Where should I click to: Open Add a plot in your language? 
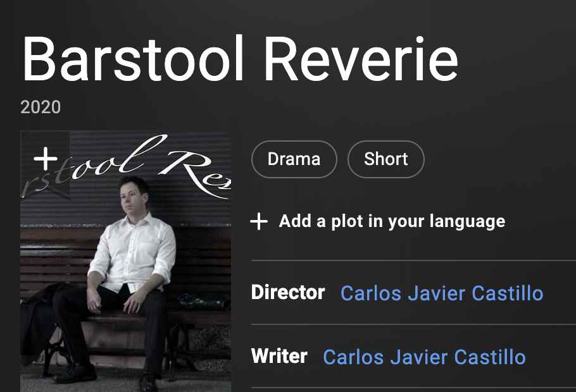392,221
